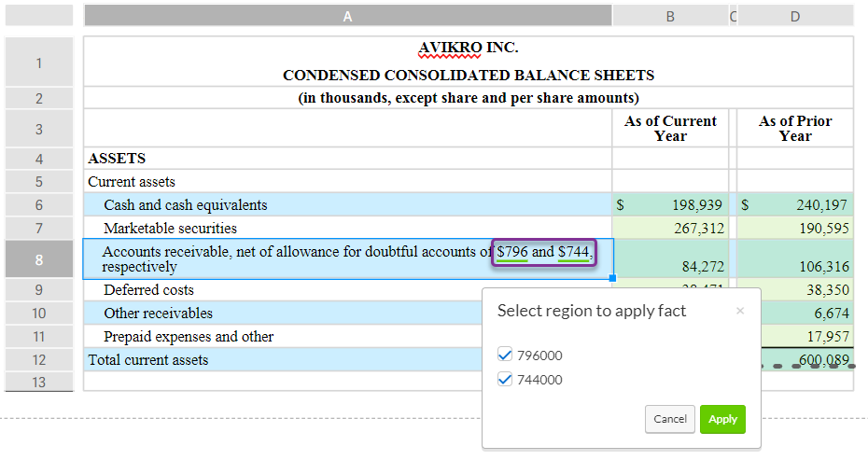
Task: Click the 17,957 value cell
Action: click(x=807, y=336)
